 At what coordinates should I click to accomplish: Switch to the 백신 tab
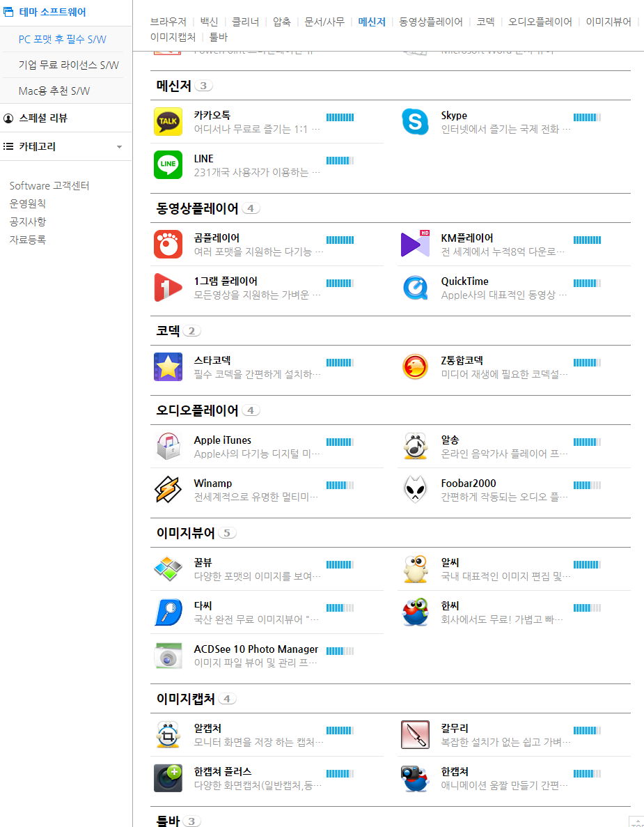click(x=210, y=22)
